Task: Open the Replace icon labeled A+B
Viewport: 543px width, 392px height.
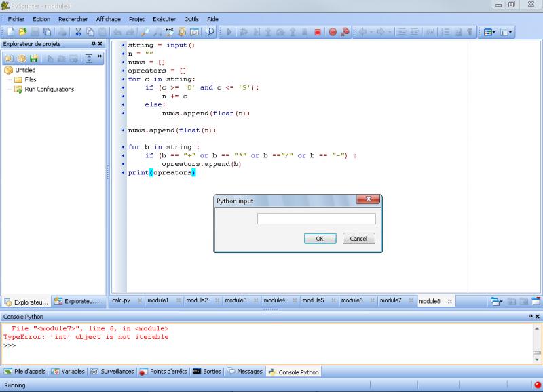Action: coord(170,32)
